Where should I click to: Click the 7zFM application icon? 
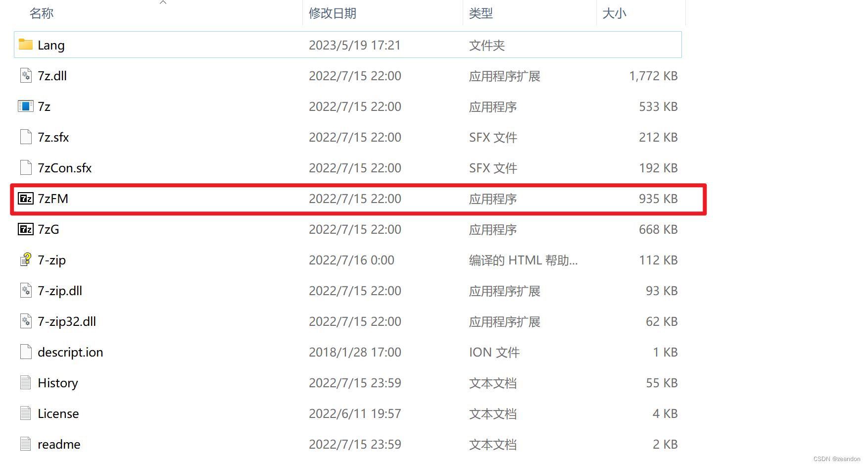coord(26,199)
